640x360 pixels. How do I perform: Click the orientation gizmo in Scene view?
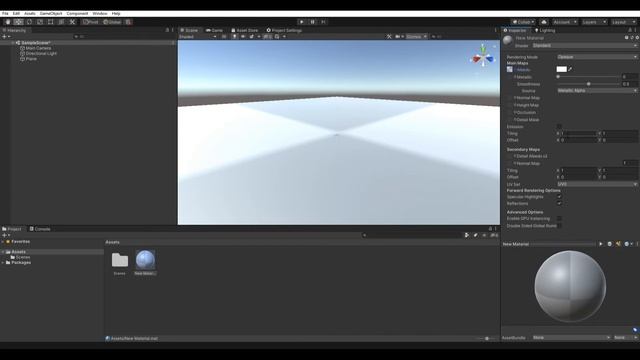[483, 57]
